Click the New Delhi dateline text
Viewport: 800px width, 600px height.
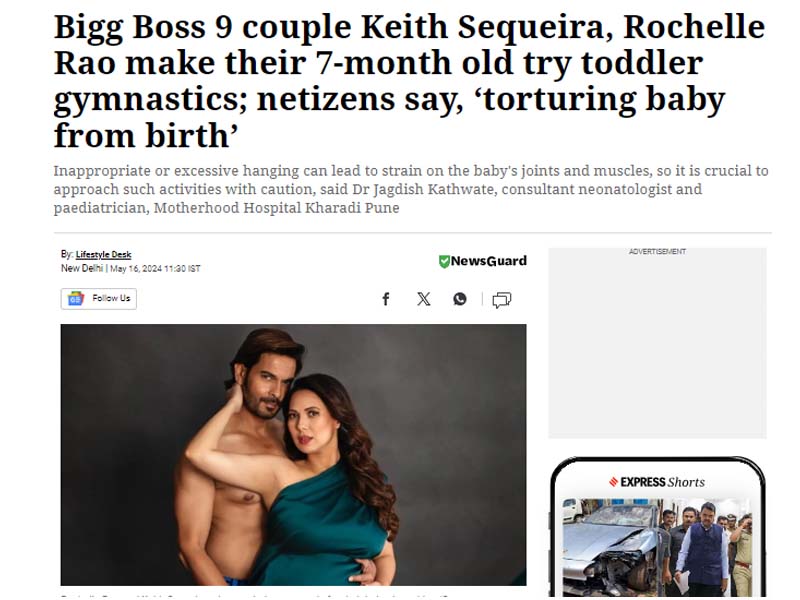click(82, 268)
